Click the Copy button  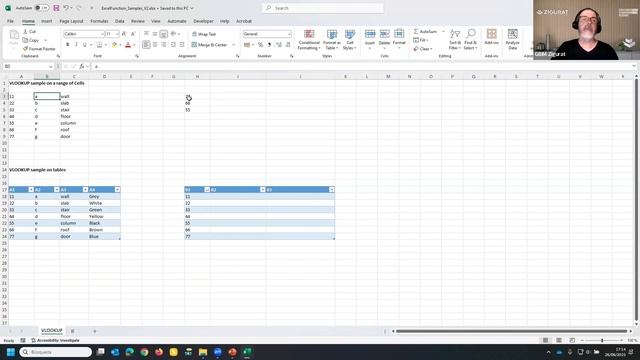[31, 40]
